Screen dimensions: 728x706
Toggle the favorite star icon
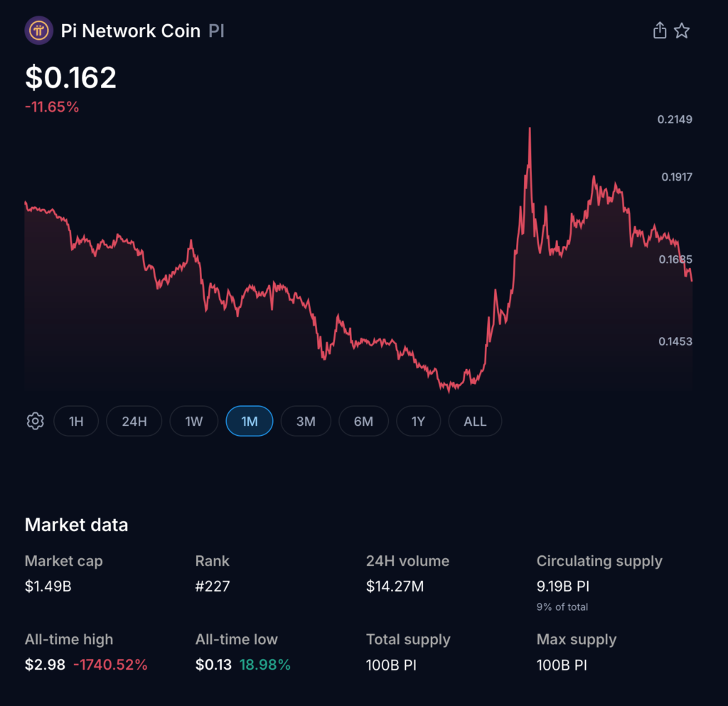682,31
